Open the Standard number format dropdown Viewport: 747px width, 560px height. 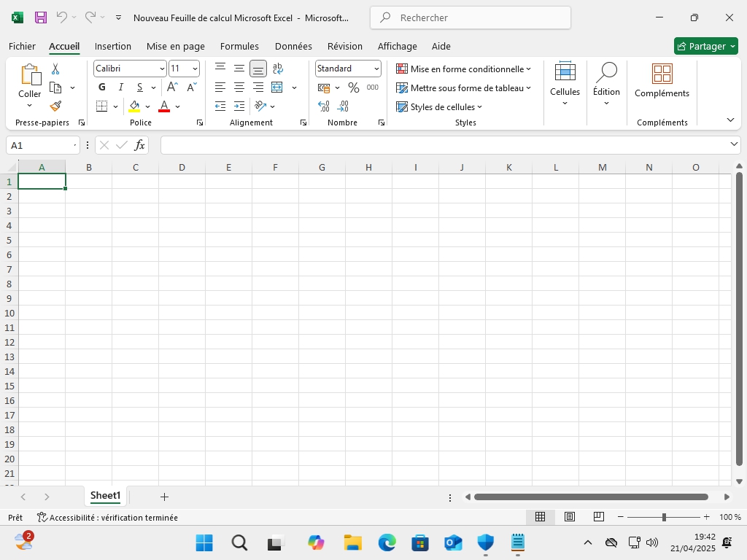pos(348,69)
